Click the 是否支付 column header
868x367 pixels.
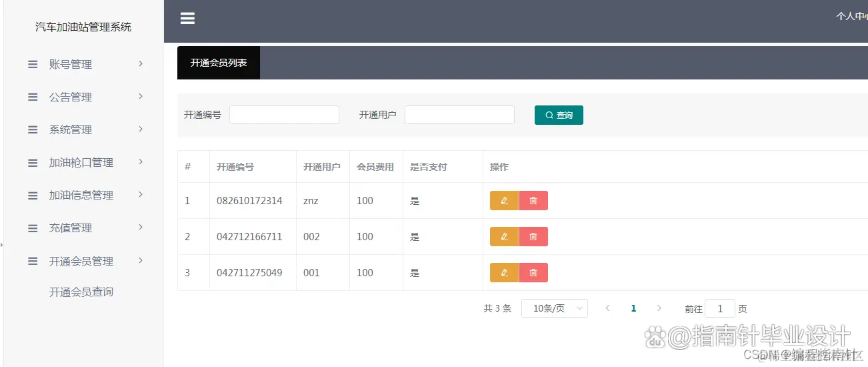click(x=429, y=167)
